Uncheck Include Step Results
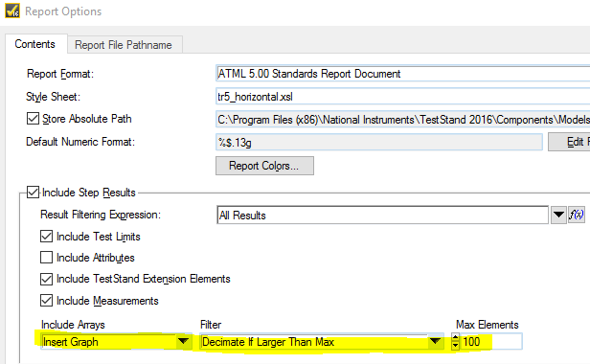Viewport: 590px width, 364px height. [34, 193]
